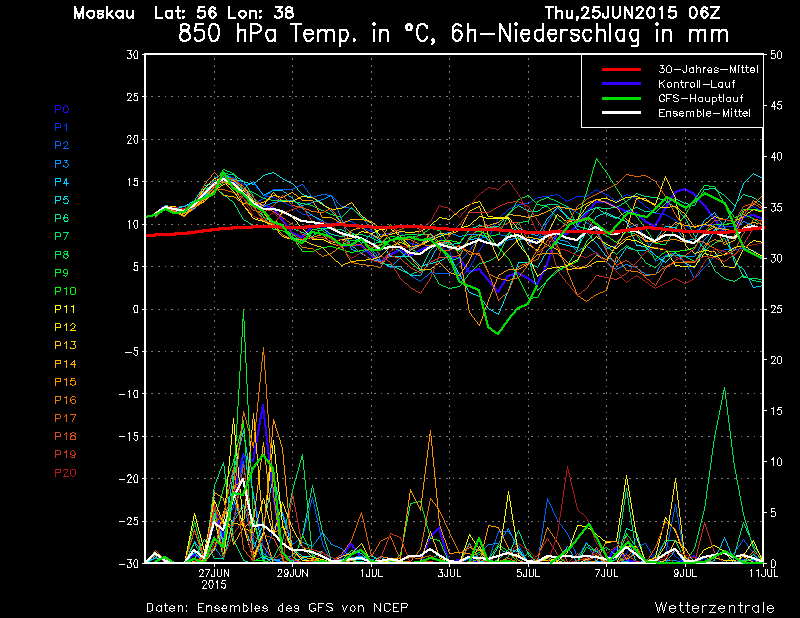
Task: Select ensemble member P17 in the list
Action: [64, 418]
